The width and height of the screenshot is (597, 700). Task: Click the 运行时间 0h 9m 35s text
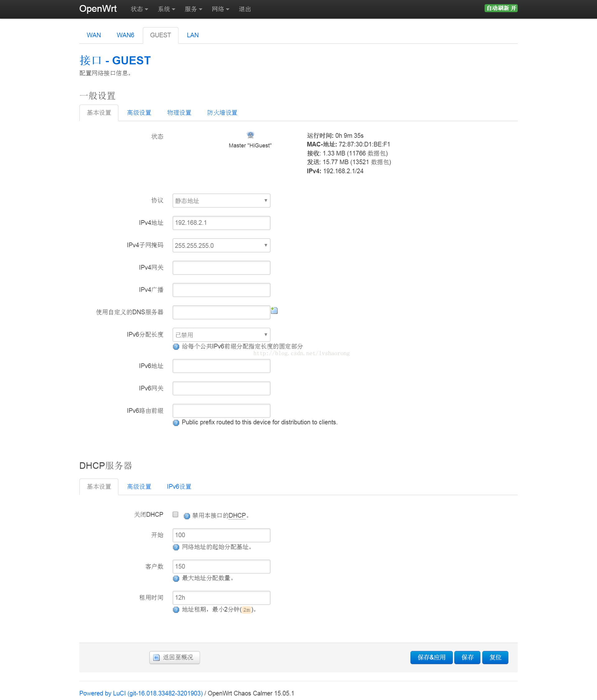pos(335,136)
